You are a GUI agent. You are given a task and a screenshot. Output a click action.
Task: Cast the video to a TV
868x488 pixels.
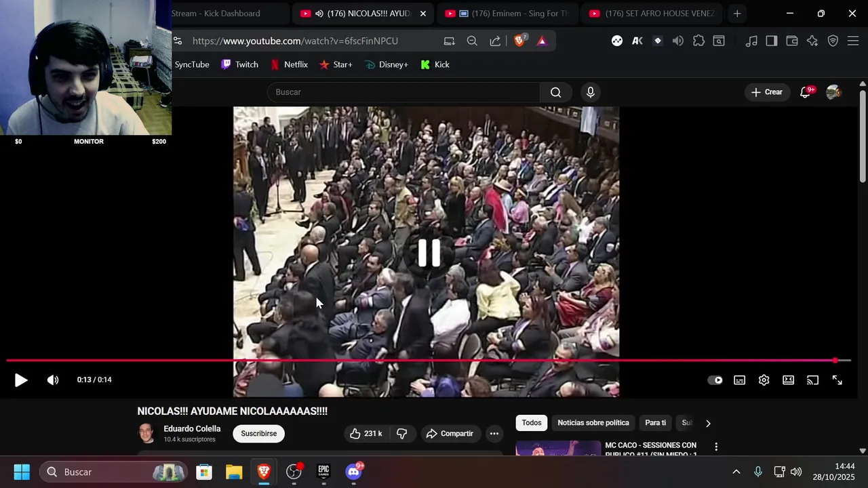812,380
